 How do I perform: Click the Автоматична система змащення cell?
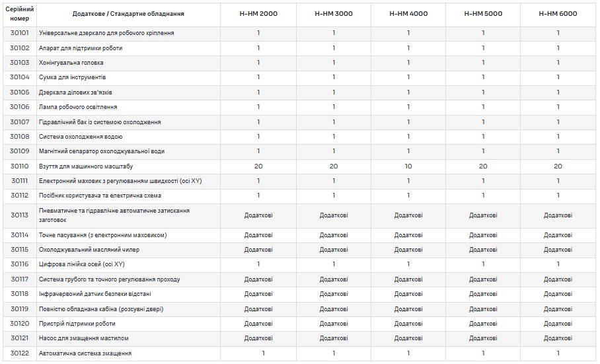click(x=85, y=353)
